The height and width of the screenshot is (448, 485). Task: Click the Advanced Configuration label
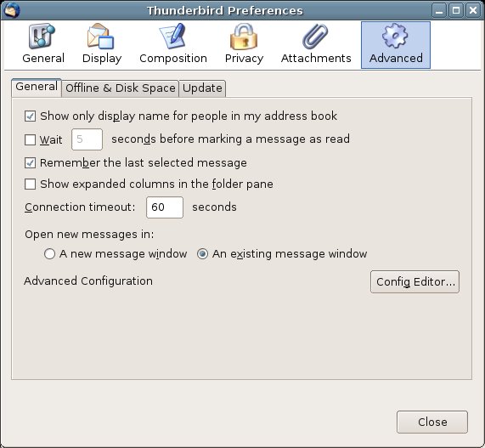pos(88,281)
